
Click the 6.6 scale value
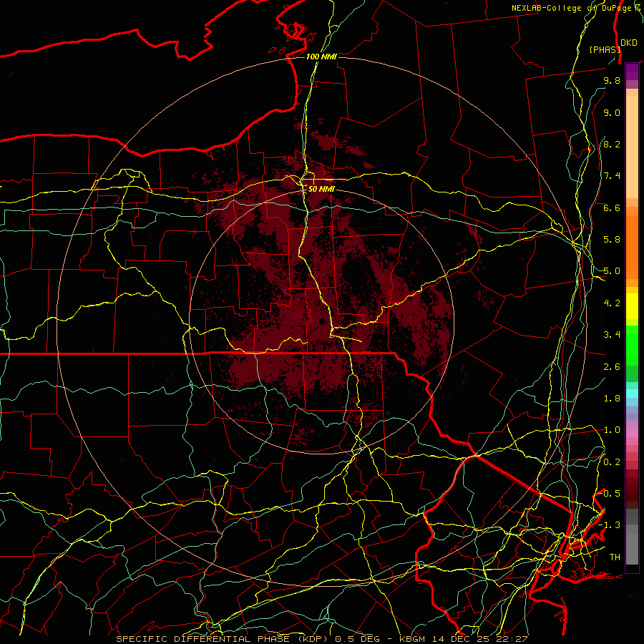pos(612,208)
